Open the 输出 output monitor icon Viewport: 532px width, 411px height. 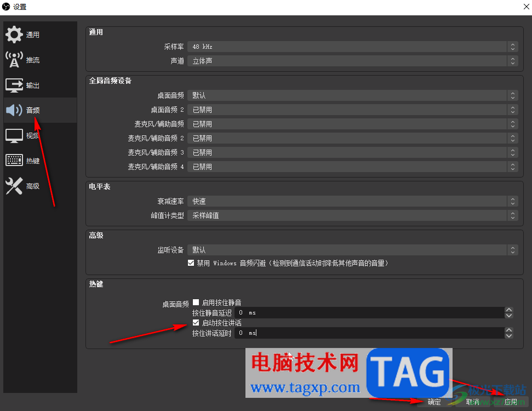click(14, 85)
